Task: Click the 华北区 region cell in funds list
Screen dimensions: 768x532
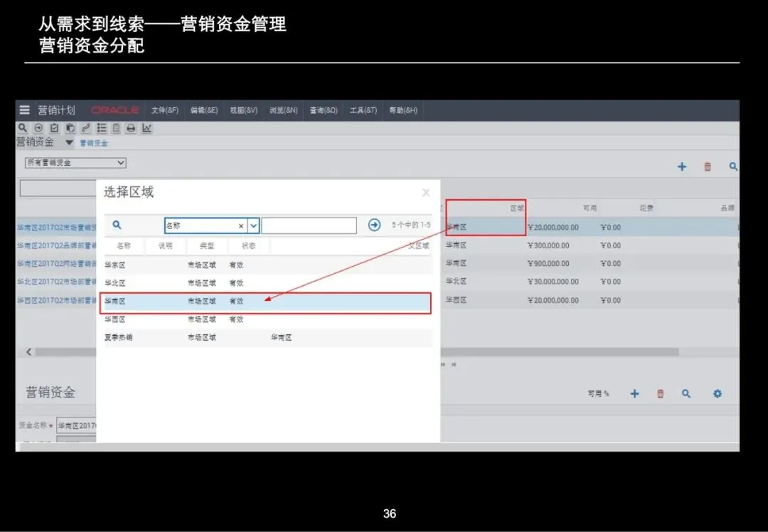Action: coord(456,281)
